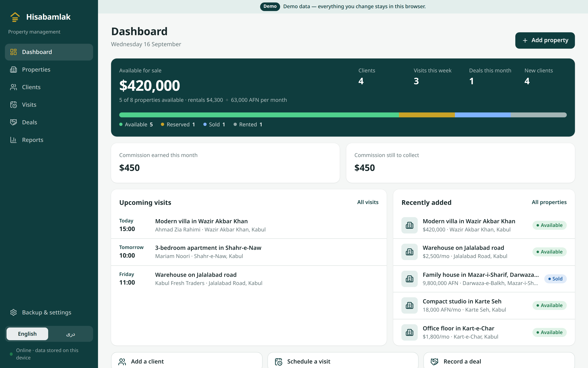Open the Clients section
This screenshot has height=368, width=588.
click(x=49, y=87)
